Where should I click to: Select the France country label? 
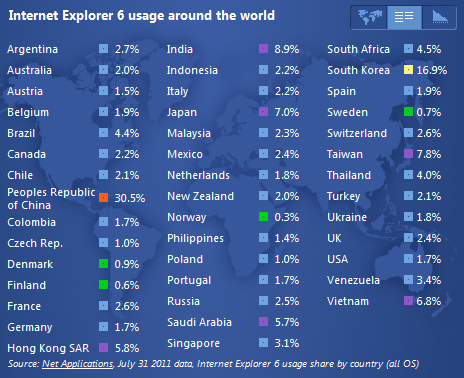(x=24, y=306)
